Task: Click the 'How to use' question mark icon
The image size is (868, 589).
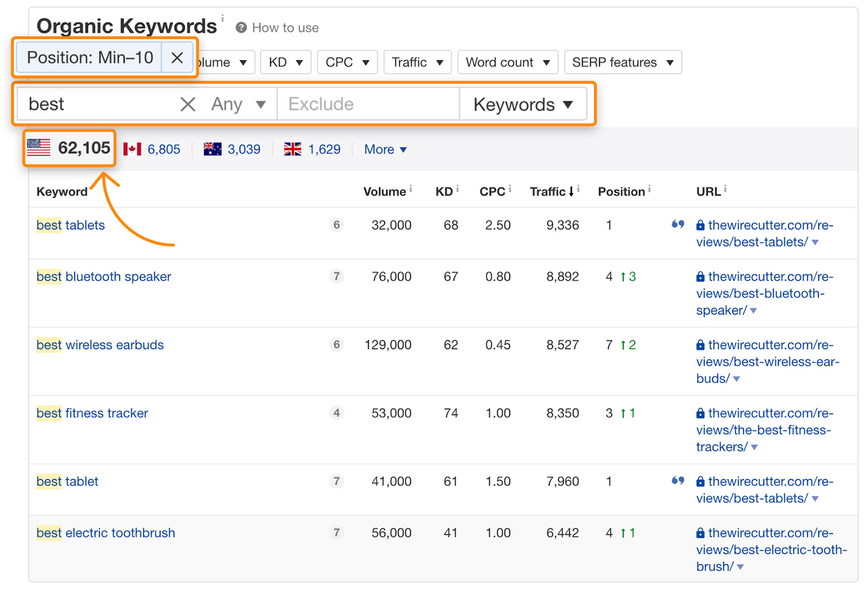Action: (241, 27)
